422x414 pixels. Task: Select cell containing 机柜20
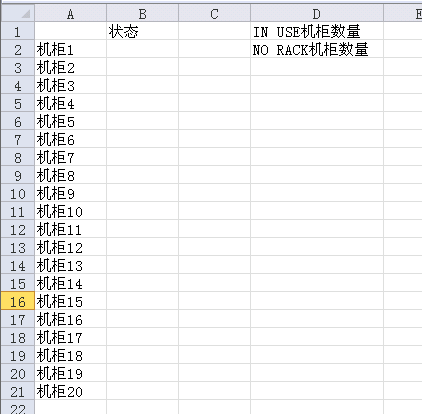[x=70, y=391]
